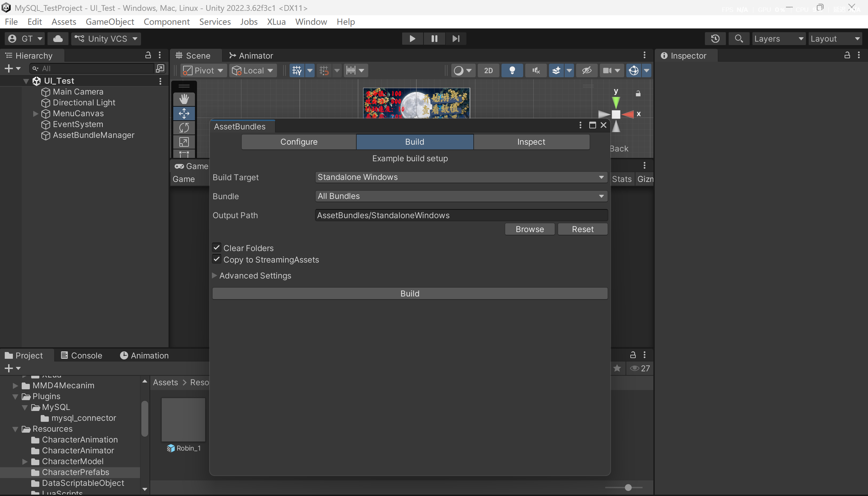Toggle 2D scene view mode
The height and width of the screenshot is (496, 868).
tap(488, 70)
